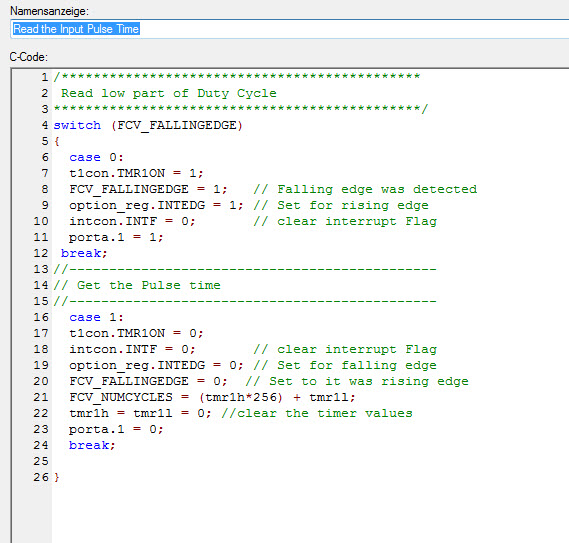Click the clear the timer values comment
This screenshot has width=569, height=543.
click(x=317, y=413)
